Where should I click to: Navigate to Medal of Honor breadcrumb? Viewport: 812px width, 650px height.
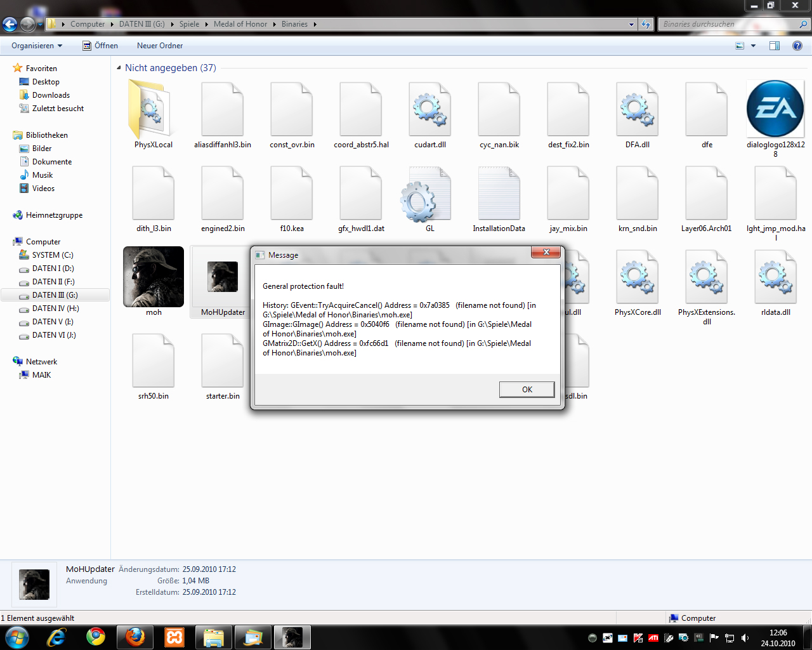pyautogui.click(x=240, y=24)
